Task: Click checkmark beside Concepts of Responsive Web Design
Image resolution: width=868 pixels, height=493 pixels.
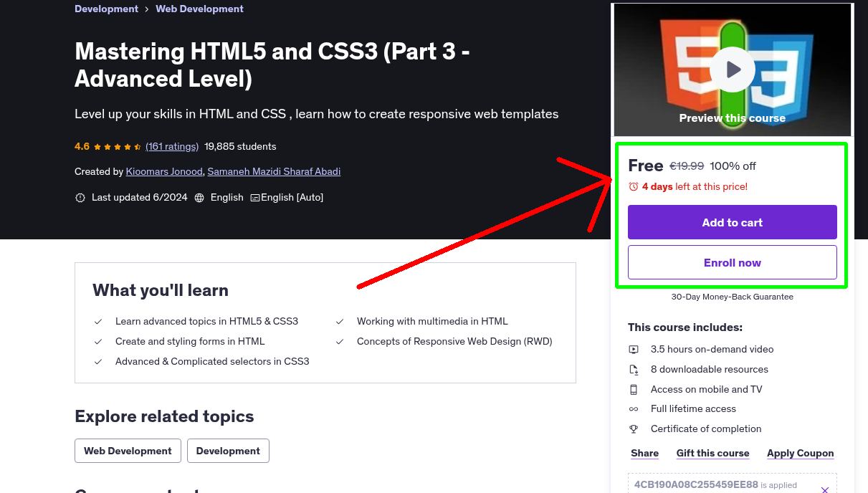Action: click(x=340, y=342)
